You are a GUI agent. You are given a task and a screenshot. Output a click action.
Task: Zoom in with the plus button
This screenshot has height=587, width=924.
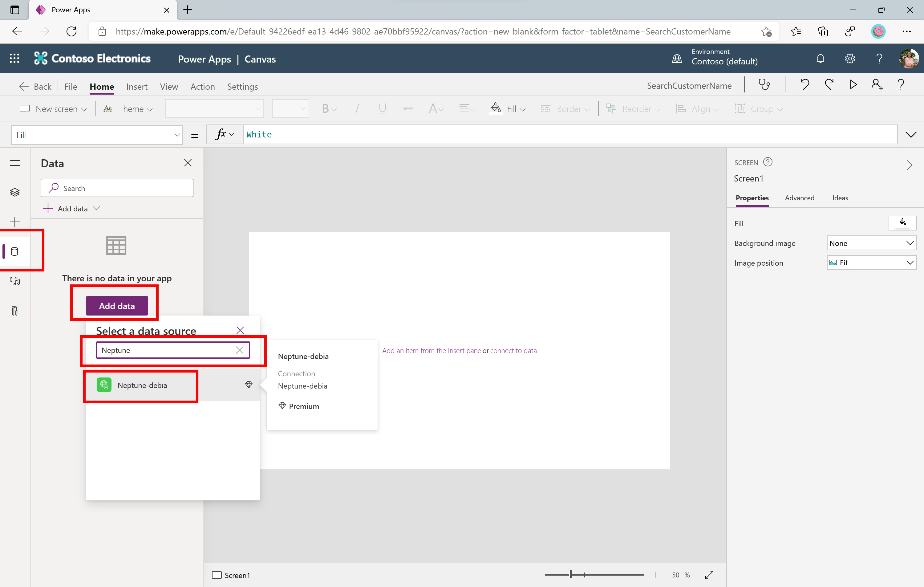coord(655,575)
